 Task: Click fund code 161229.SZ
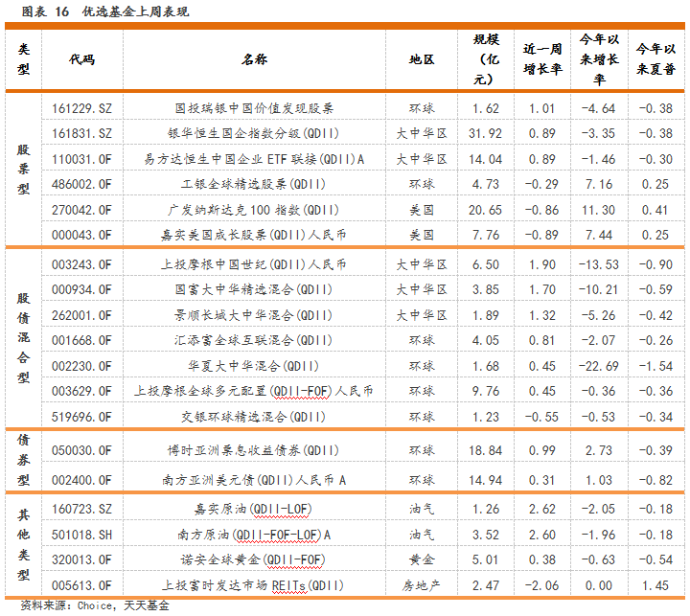point(81,108)
